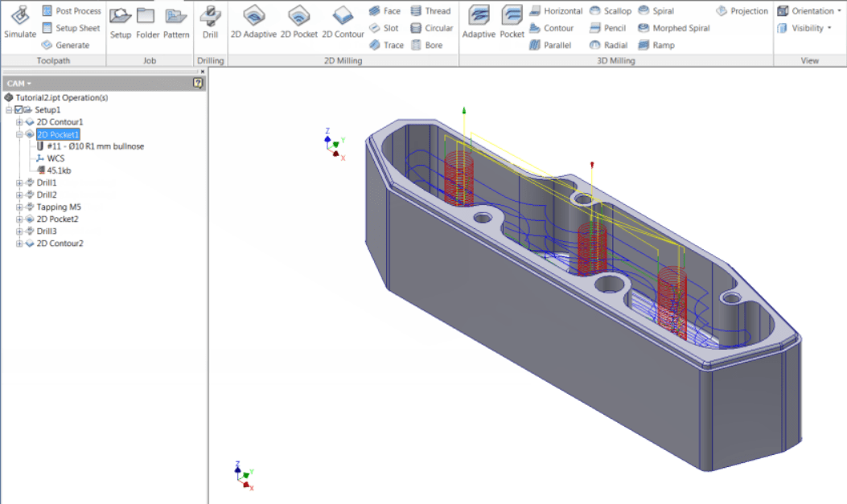Open the Setup tool in the Job panel

point(121,23)
